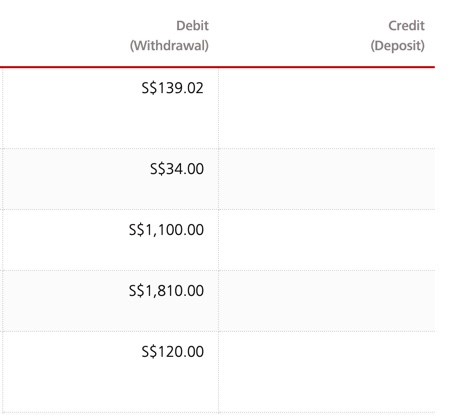Click the "Debit" column header word
This screenshot has width=449, height=415.
192,26
